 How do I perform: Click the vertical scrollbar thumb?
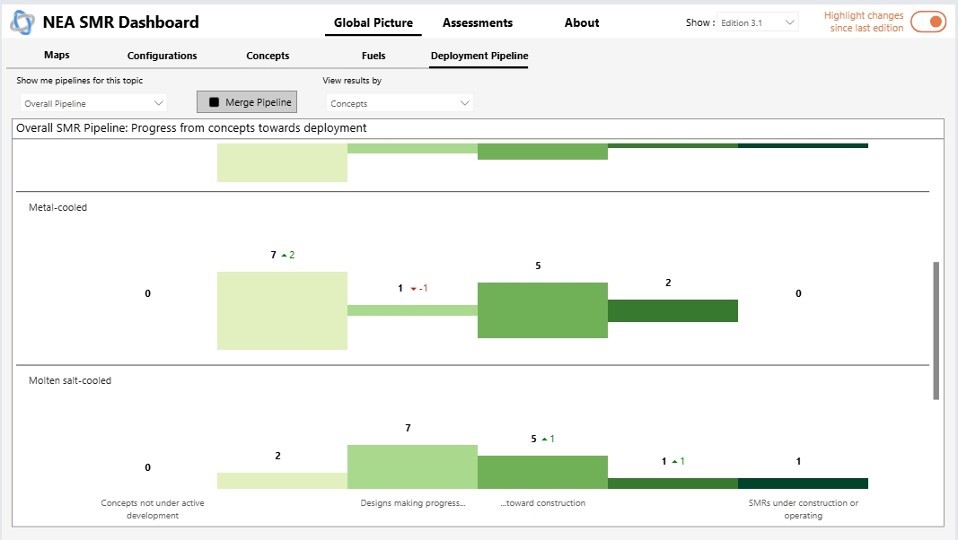[x=936, y=330]
